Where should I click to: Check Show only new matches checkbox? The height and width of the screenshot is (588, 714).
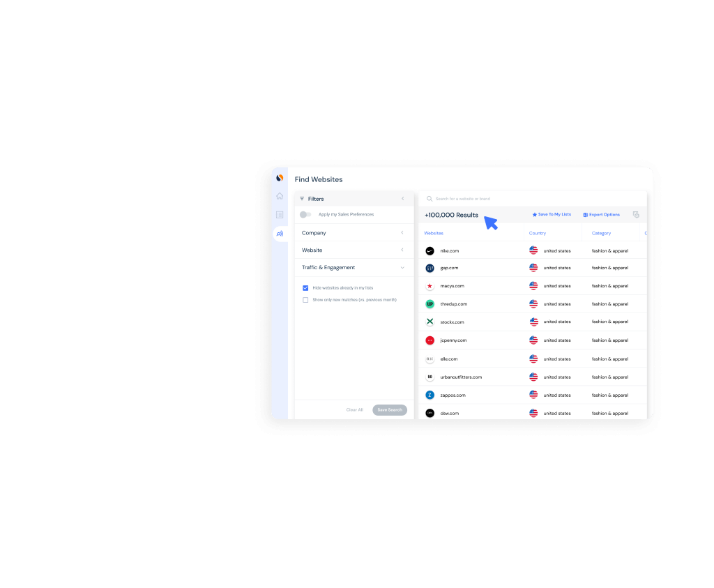pyautogui.click(x=305, y=300)
